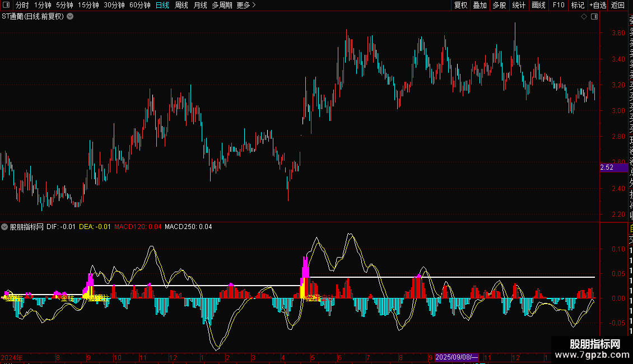
Task: Toggle the left sidebar panel icon
Action: pyautogui.click(x=6, y=5)
